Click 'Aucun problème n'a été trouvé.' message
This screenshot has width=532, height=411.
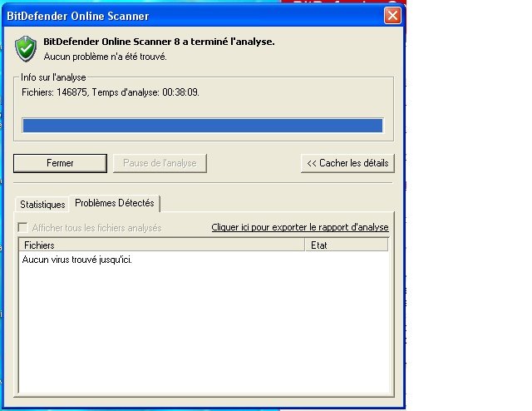coord(106,57)
